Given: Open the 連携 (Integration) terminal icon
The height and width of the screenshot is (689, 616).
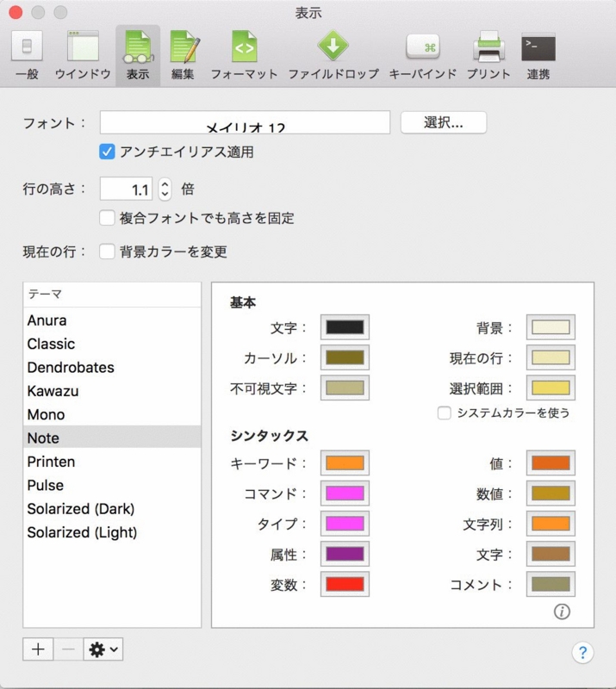Looking at the screenshot, I should coord(538,55).
